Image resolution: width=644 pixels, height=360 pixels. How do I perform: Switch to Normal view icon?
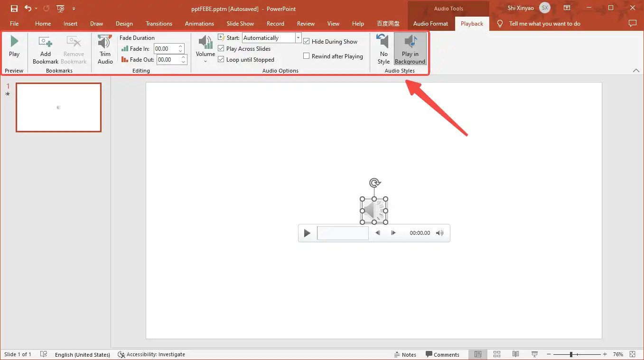point(478,354)
